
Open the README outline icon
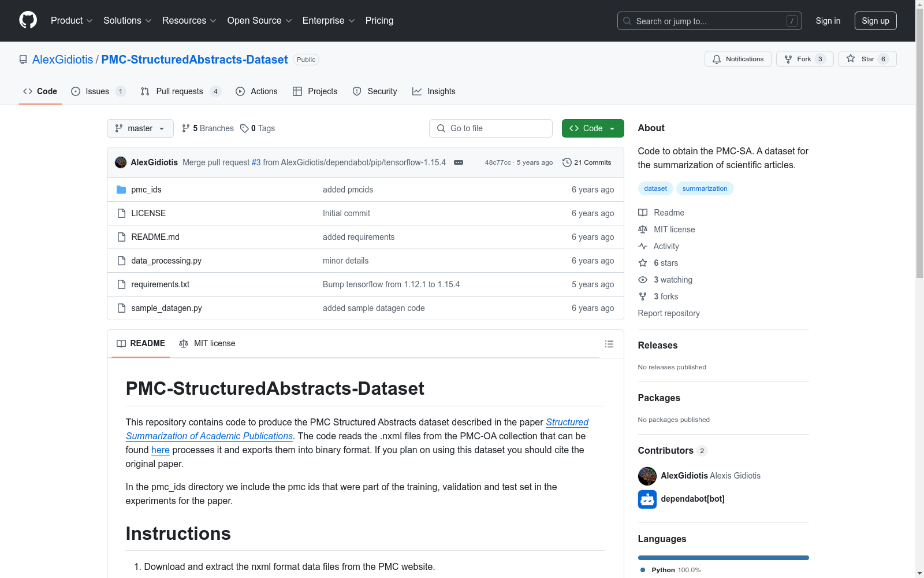(x=609, y=344)
